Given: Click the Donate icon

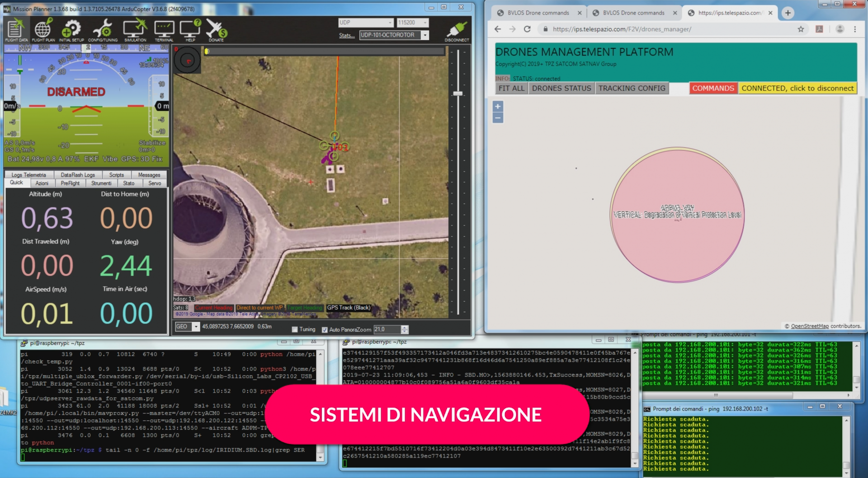Looking at the screenshot, I should tap(217, 30).
